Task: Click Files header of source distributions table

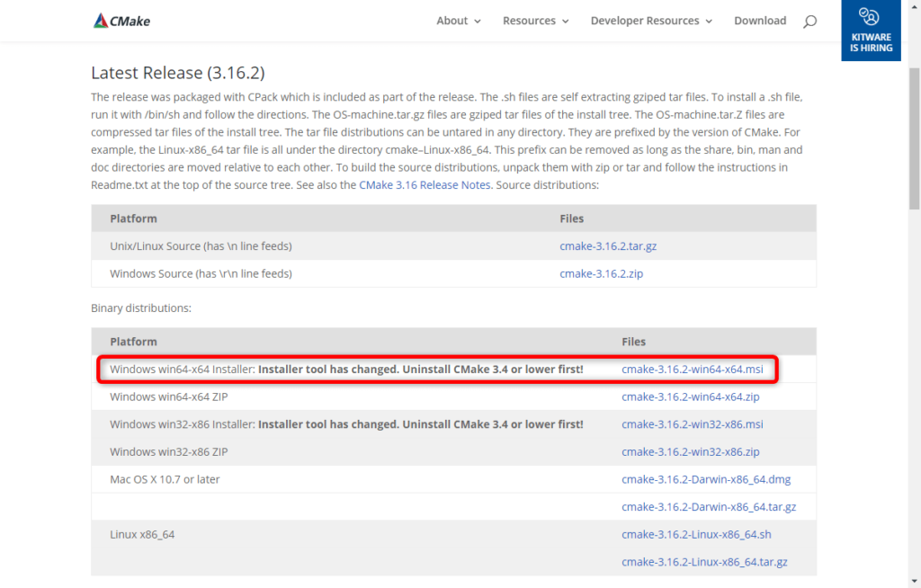Action: [571, 218]
